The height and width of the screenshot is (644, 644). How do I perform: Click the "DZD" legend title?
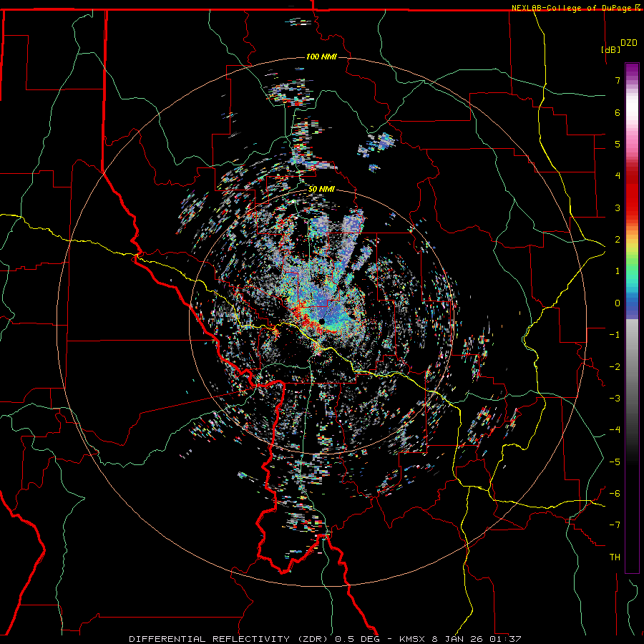point(628,43)
